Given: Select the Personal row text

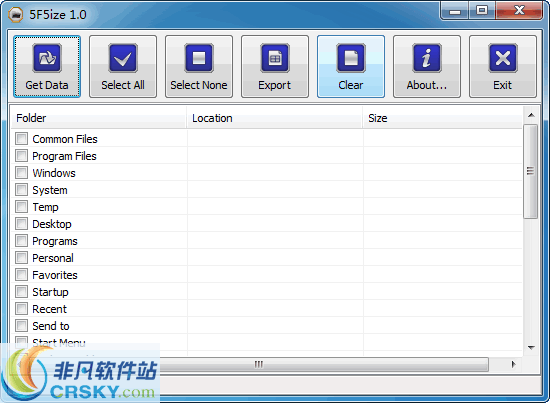Looking at the screenshot, I should (x=53, y=258).
